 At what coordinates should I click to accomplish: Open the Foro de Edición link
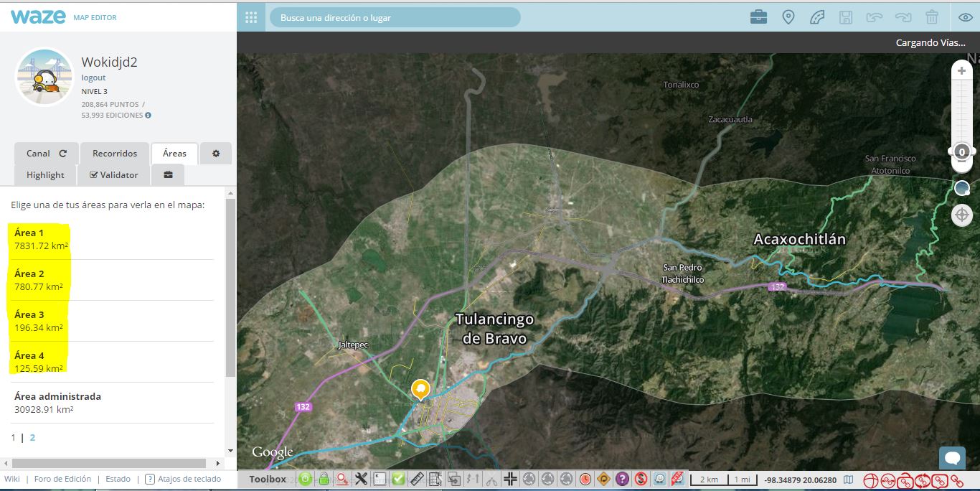tap(62, 479)
